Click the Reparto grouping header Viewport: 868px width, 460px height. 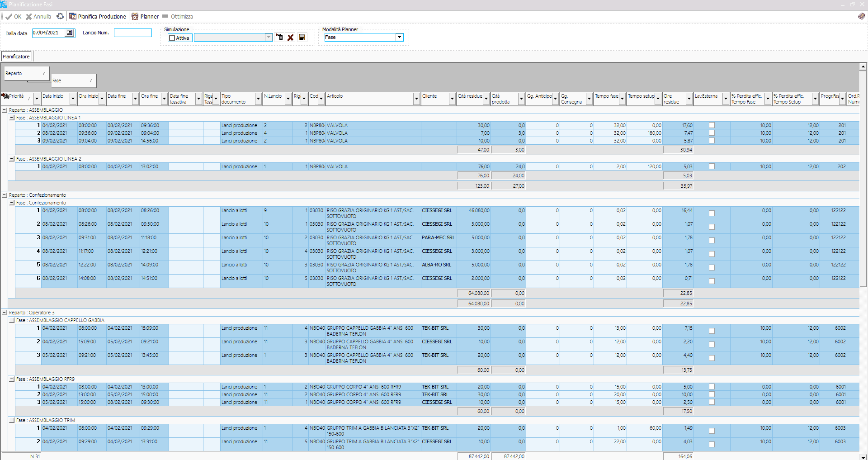[26, 73]
